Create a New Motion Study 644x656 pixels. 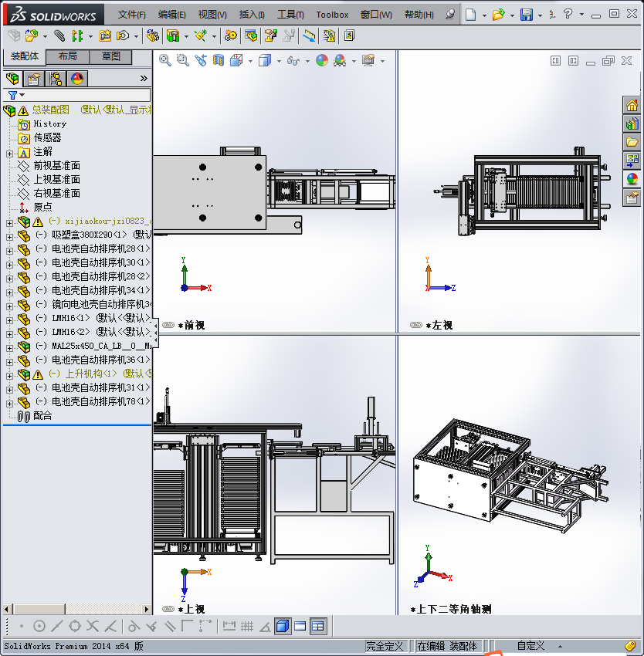click(230, 36)
